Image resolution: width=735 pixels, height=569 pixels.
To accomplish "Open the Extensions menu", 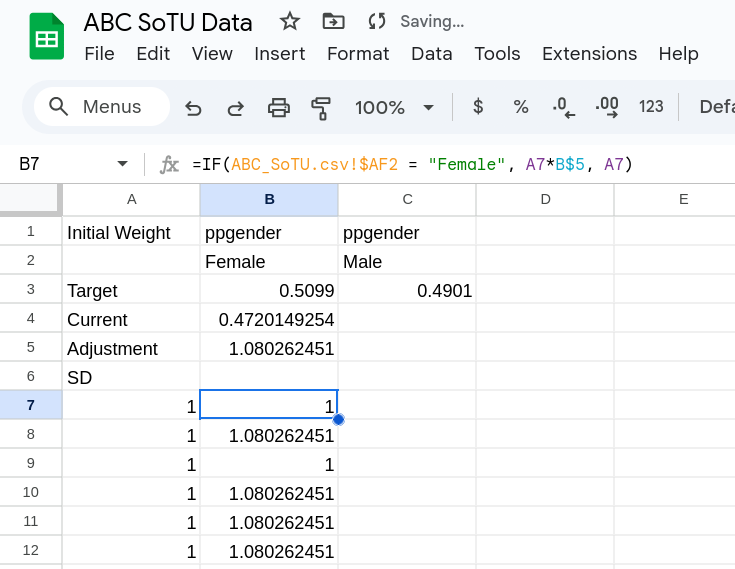I will pyautogui.click(x=589, y=54).
